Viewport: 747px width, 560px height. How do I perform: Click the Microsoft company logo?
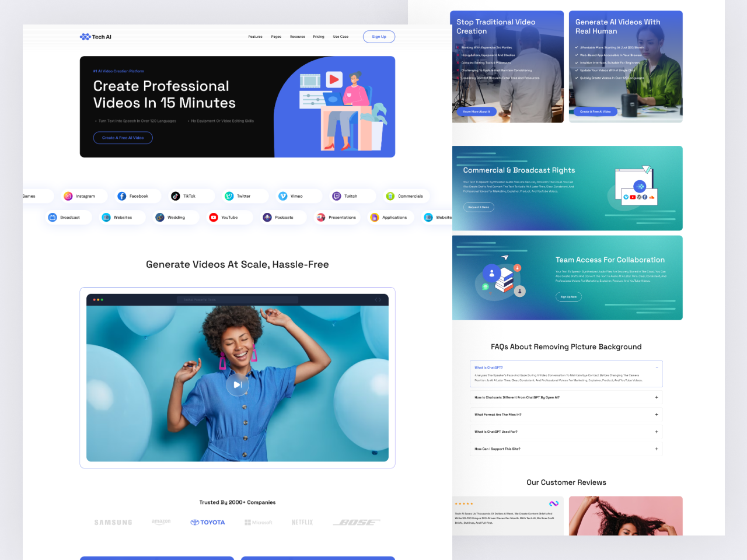click(x=259, y=523)
